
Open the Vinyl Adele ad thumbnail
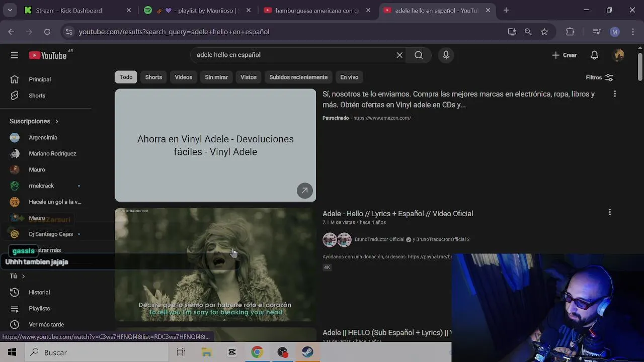(215, 145)
